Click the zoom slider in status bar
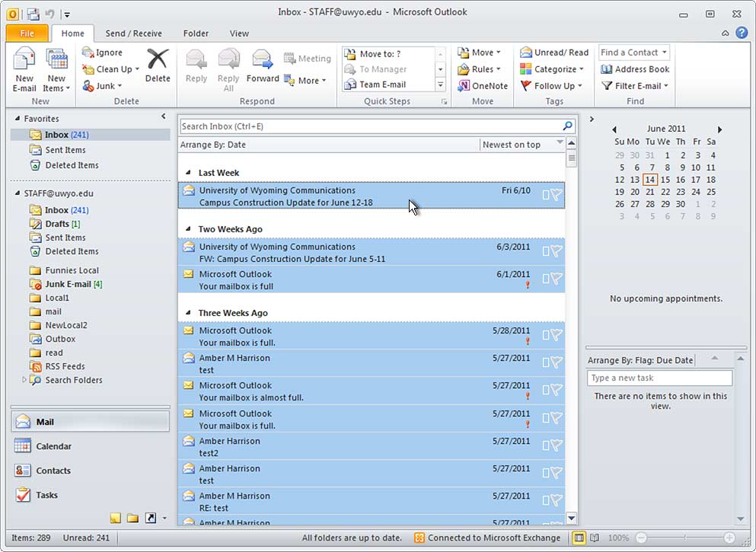The width and height of the screenshot is (756, 552). coord(685,537)
